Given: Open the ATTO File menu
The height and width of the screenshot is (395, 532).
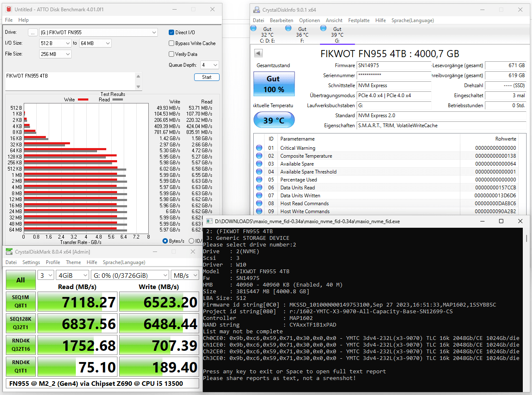Looking at the screenshot, I should [9, 20].
